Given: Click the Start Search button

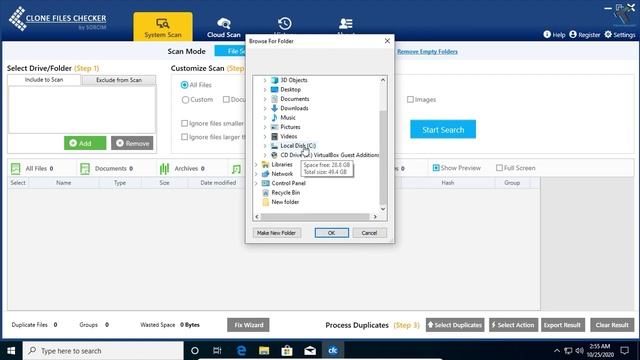Looking at the screenshot, I should point(443,129).
